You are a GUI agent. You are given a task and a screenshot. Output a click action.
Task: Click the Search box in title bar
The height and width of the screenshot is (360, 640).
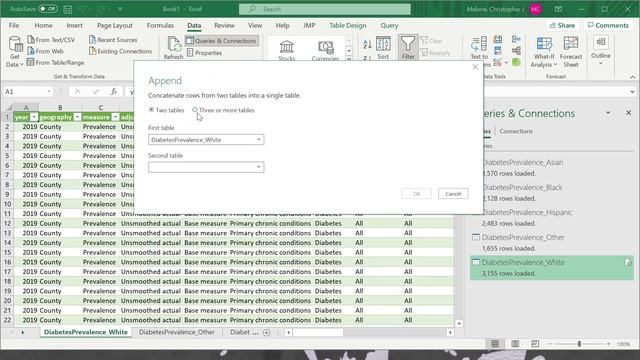(x=325, y=9)
